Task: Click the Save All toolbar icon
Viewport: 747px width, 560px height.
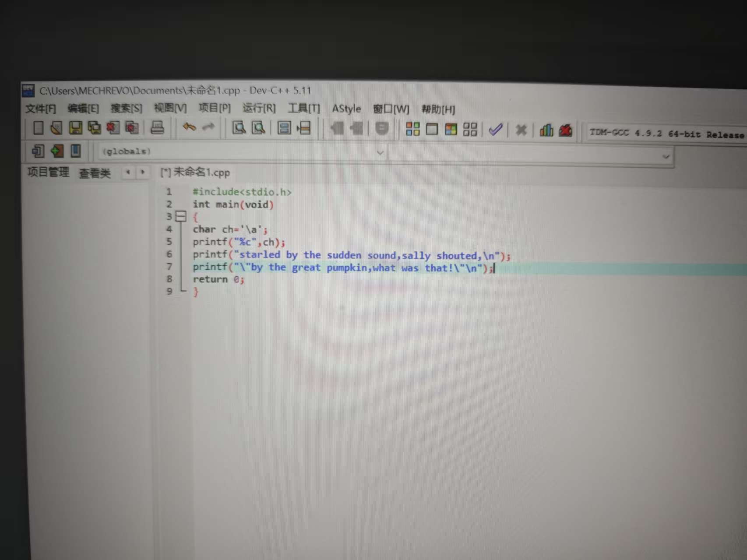Action: pyautogui.click(x=94, y=128)
